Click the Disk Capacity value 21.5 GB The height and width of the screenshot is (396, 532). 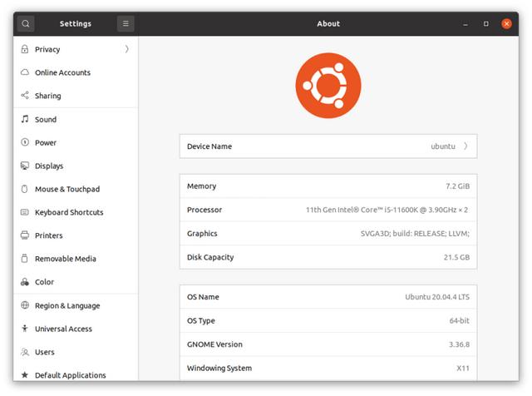456,257
